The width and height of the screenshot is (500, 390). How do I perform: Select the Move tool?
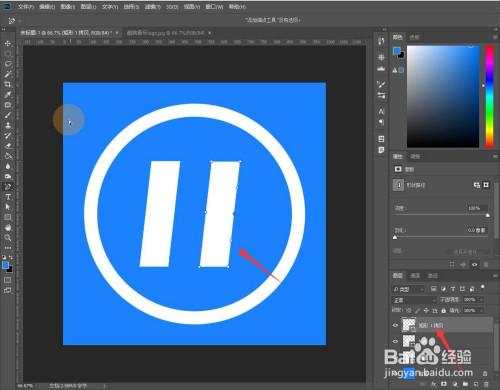pos(8,44)
